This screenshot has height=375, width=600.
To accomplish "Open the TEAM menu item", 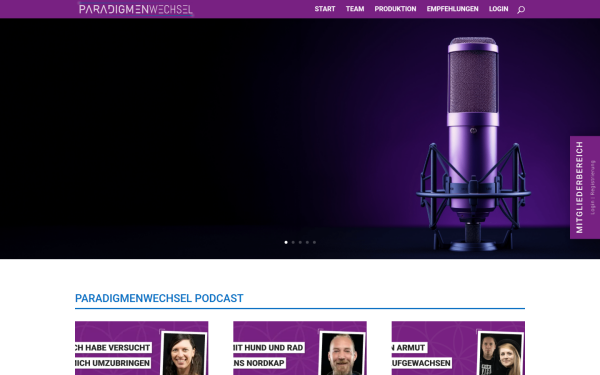I will [x=355, y=9].
